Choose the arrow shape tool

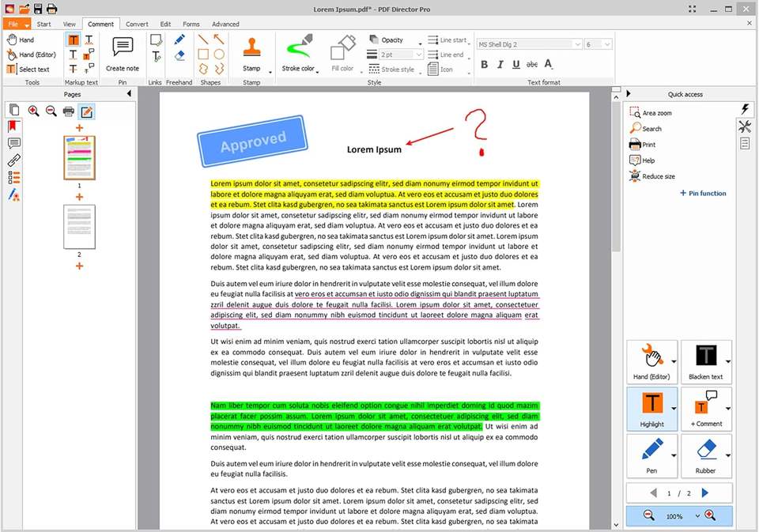click(x=219, y=40)
